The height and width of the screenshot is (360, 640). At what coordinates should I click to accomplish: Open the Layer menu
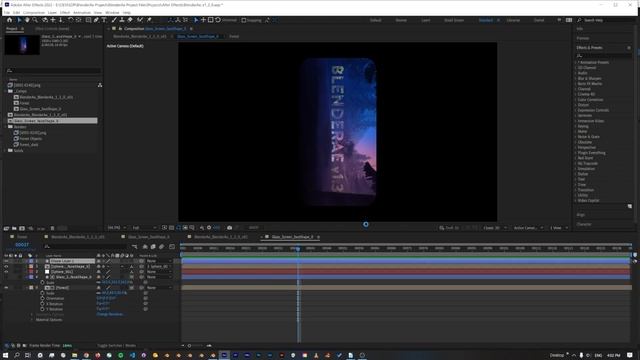point(52,13)
